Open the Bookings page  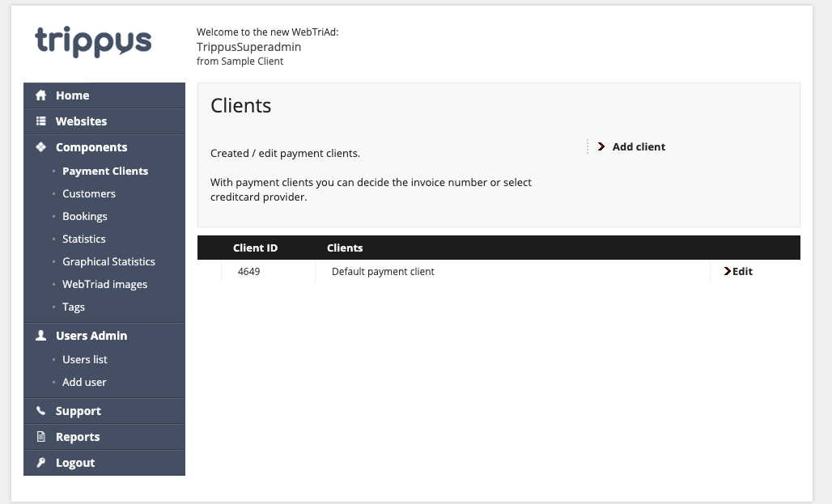click(x=84, y=217)
